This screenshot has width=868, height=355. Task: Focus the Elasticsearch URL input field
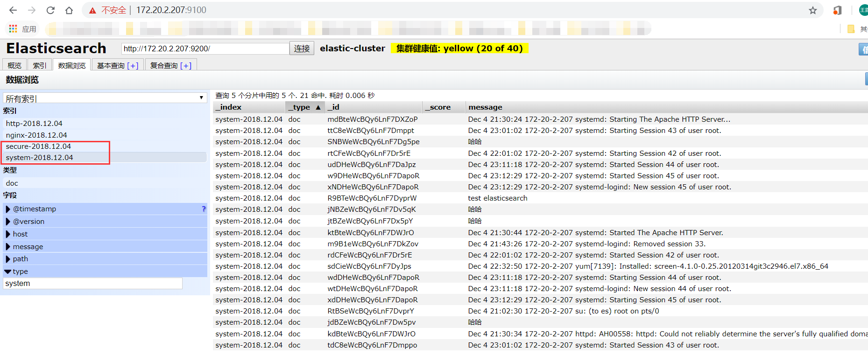pyautogui.click(x=205, y=49)
